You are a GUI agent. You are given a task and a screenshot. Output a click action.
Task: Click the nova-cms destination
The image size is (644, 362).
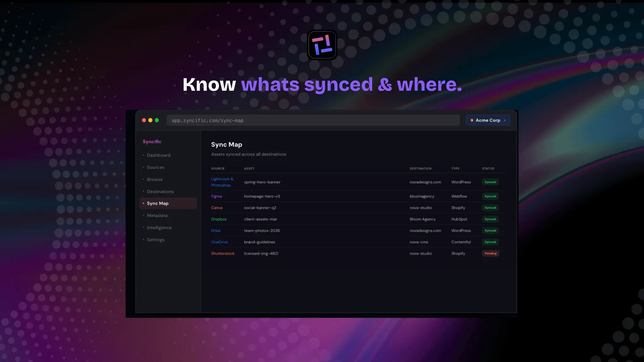click(x=419, y=242)
